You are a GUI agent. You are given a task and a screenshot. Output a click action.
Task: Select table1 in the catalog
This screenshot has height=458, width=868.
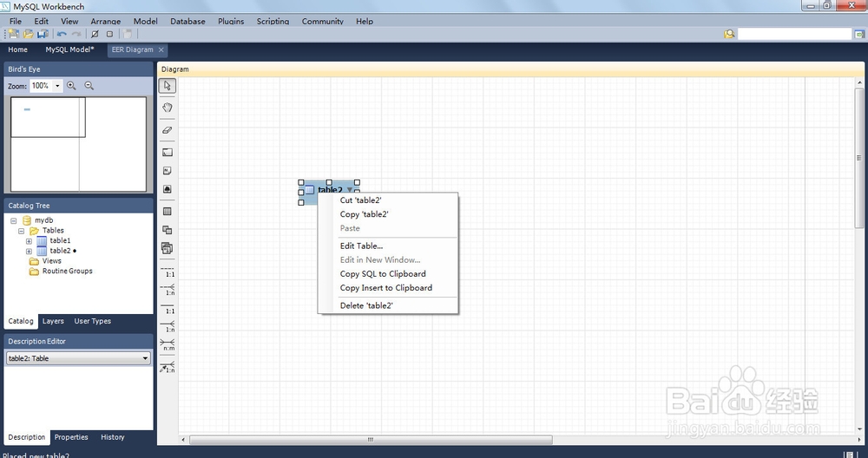pos(60,240)
